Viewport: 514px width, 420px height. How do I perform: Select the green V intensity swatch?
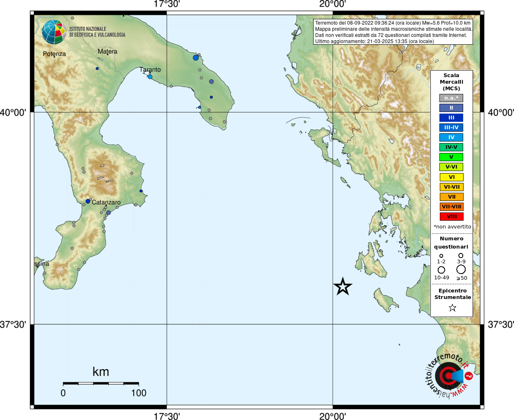pos(451,157)
